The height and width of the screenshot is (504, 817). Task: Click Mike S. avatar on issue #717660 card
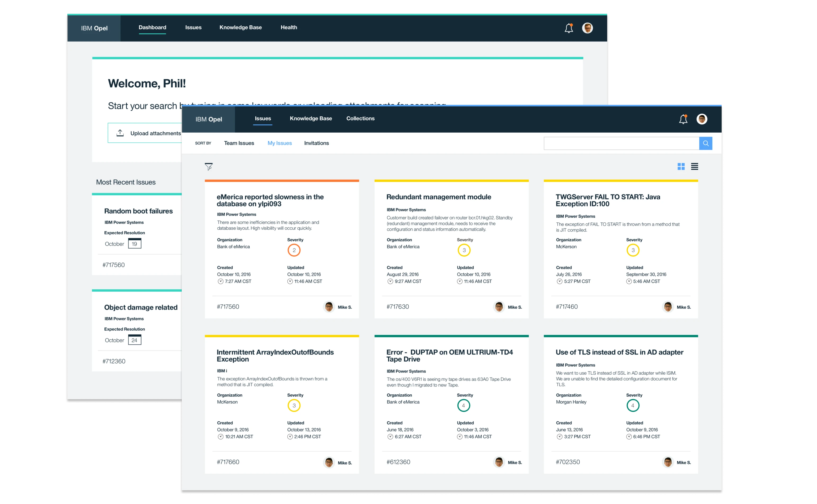pyautogui.click(x=329, y=462)
